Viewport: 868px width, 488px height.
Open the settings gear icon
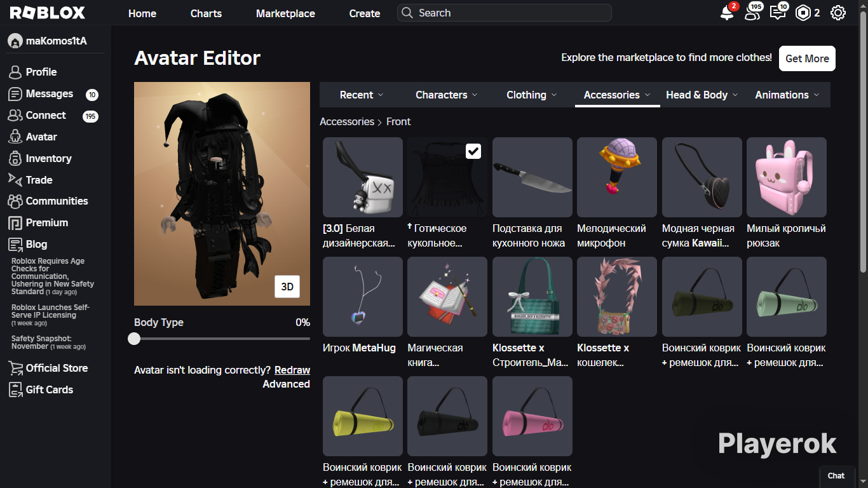point(838,13)
